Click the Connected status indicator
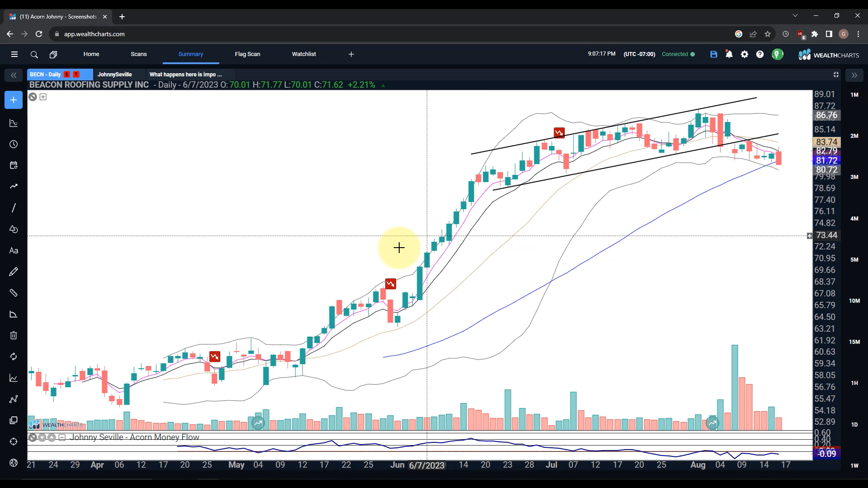 tap(679, 54)
